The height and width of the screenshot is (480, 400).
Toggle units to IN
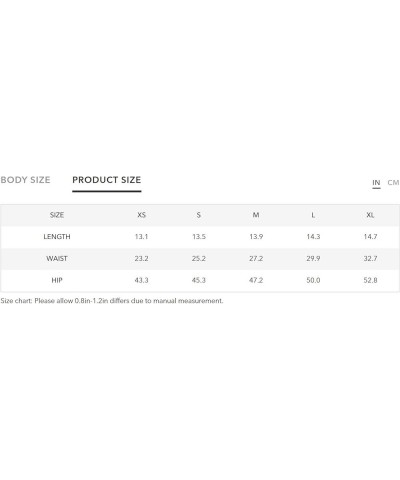376,183
